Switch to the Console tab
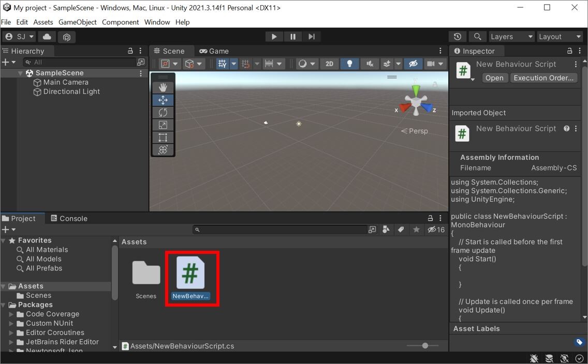The height and width of the screenshot is (364, 588). pos(69,218)
